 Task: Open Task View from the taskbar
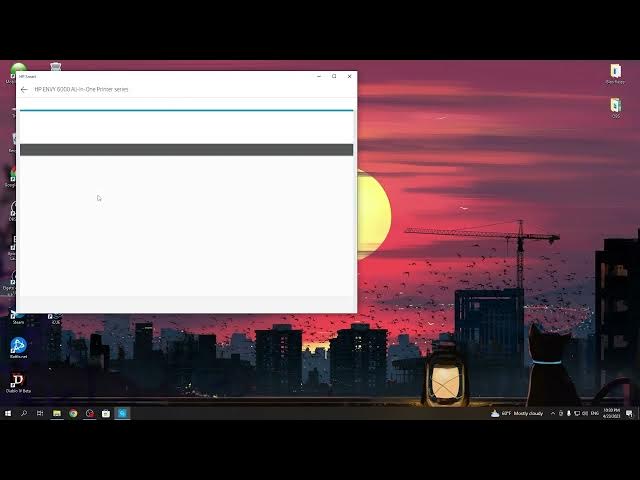click(40, 413)
